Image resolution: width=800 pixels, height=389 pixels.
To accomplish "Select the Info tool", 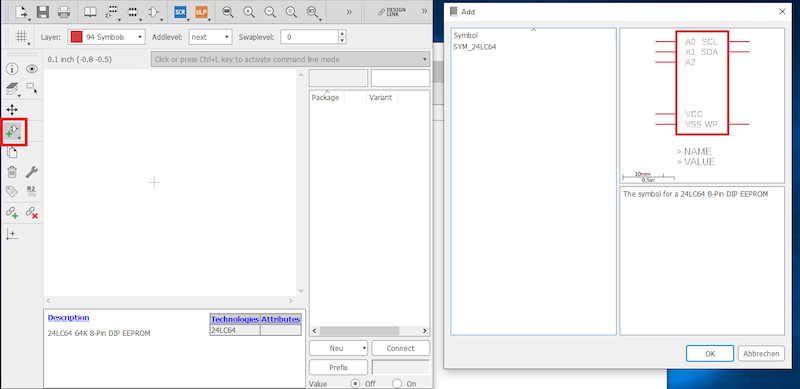I will (x=12, y=69).
